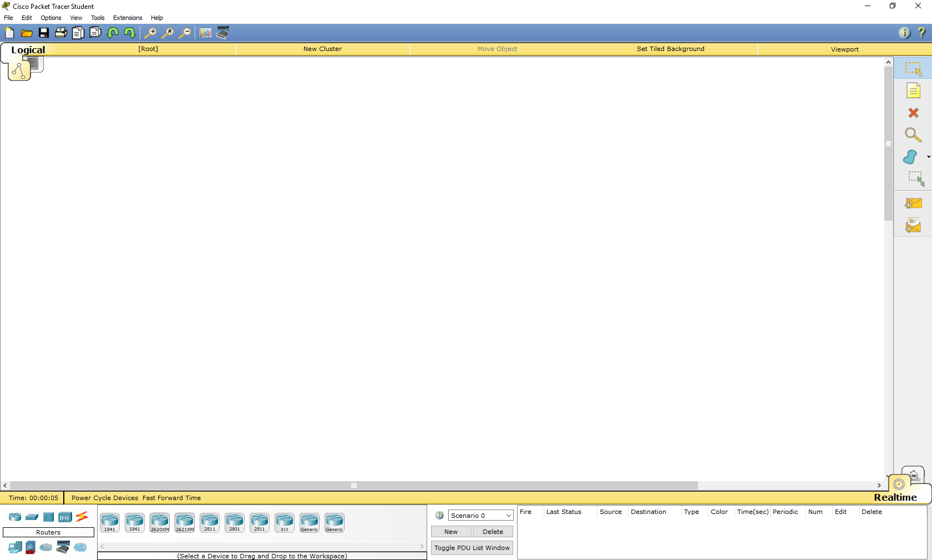This screenshot has width=932, height=560.
Task: Open the View menu
Action: pyautogui.click(x=76, y=18)
